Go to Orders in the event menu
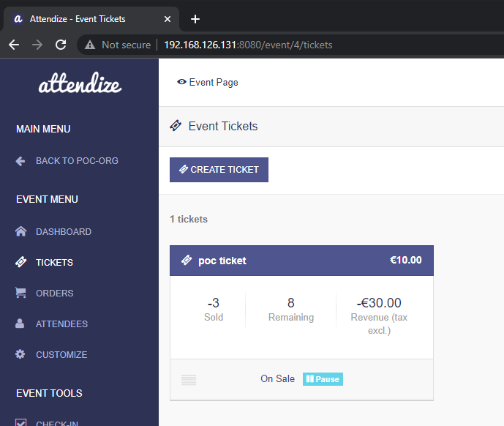504x426 pixels. [55, 294]
